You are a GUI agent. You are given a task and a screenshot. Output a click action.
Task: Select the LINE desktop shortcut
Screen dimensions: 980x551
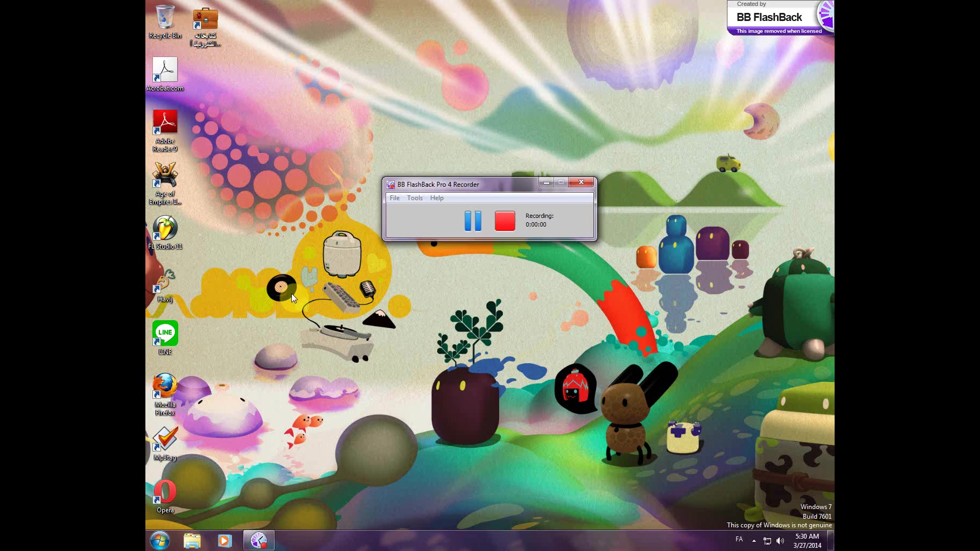pos(165,338)
